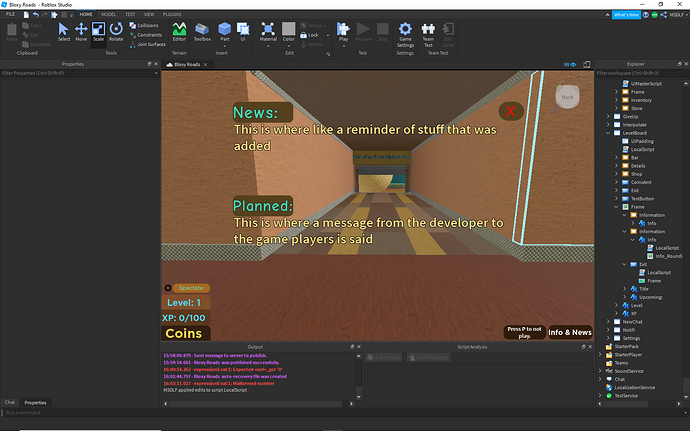Switch to the TEST ribbon tab
This screenshot has height=431, width=690.
(130, 15)
